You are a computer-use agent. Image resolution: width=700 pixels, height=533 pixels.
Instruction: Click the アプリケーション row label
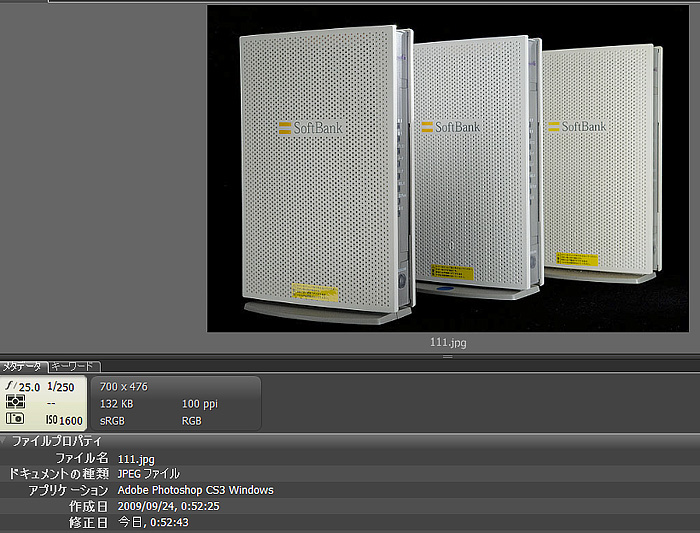click(68, 490)
